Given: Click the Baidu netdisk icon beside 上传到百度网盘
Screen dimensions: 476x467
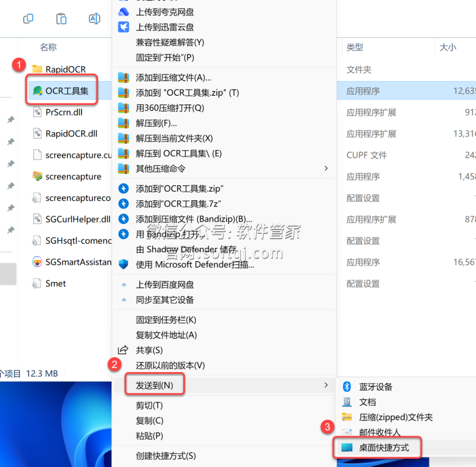Looking at the screenshot, I should click(124, 284).
